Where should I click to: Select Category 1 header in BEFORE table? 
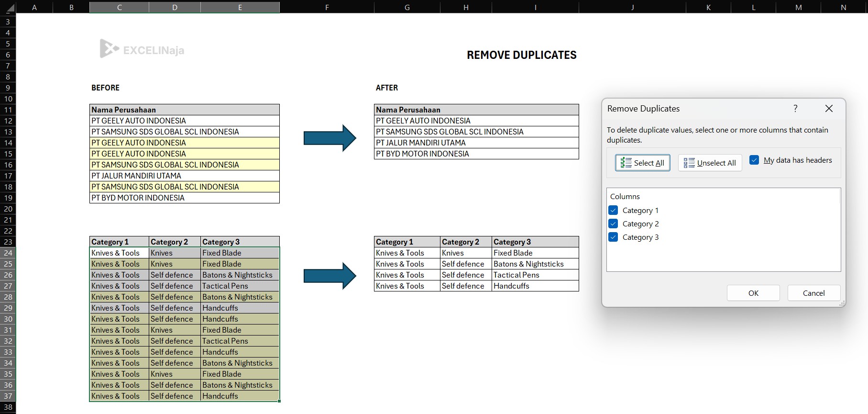coord(119,242)
